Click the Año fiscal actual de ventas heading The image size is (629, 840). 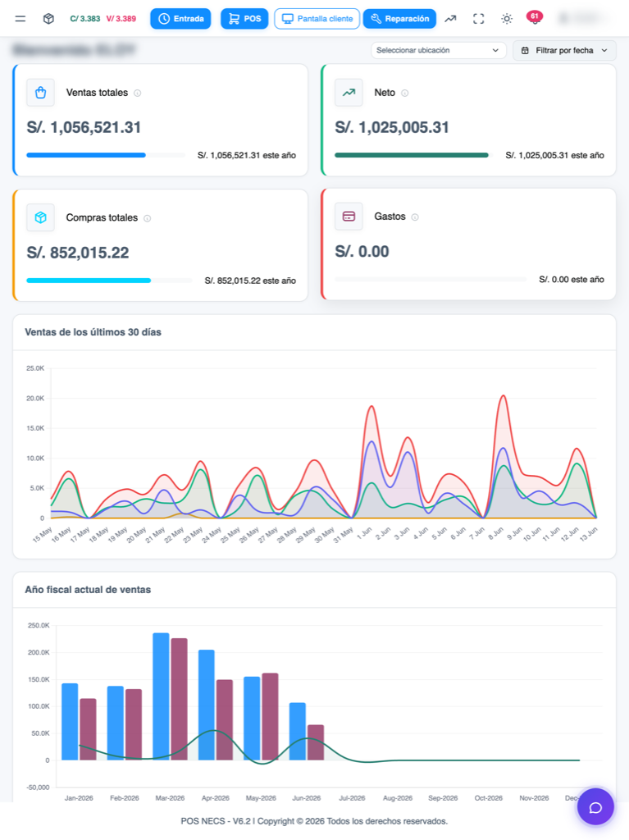88,590
